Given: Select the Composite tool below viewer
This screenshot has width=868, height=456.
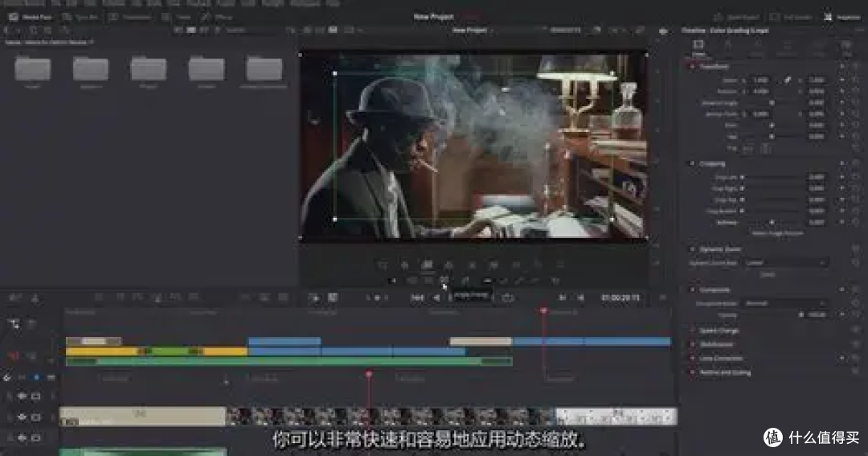Looking at the screenshot, I should pyautogui.click(x=449, y=265).
